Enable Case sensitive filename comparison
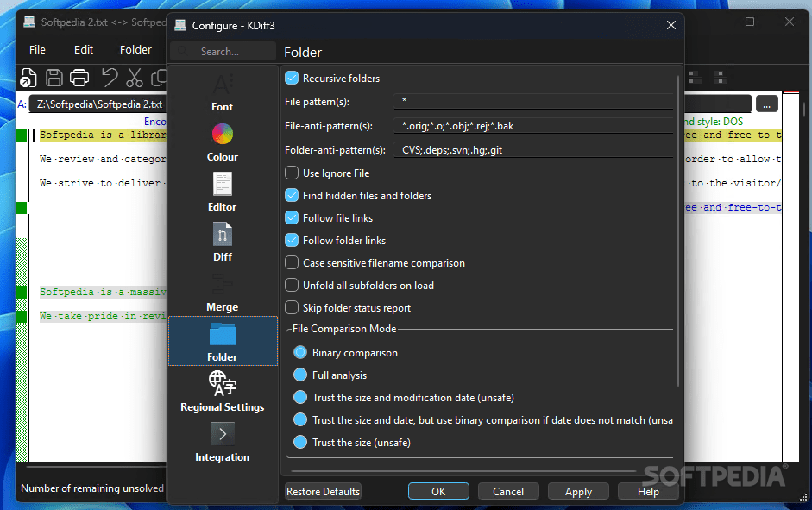This screenshot has height=510, width=812. tap(293, 262)
